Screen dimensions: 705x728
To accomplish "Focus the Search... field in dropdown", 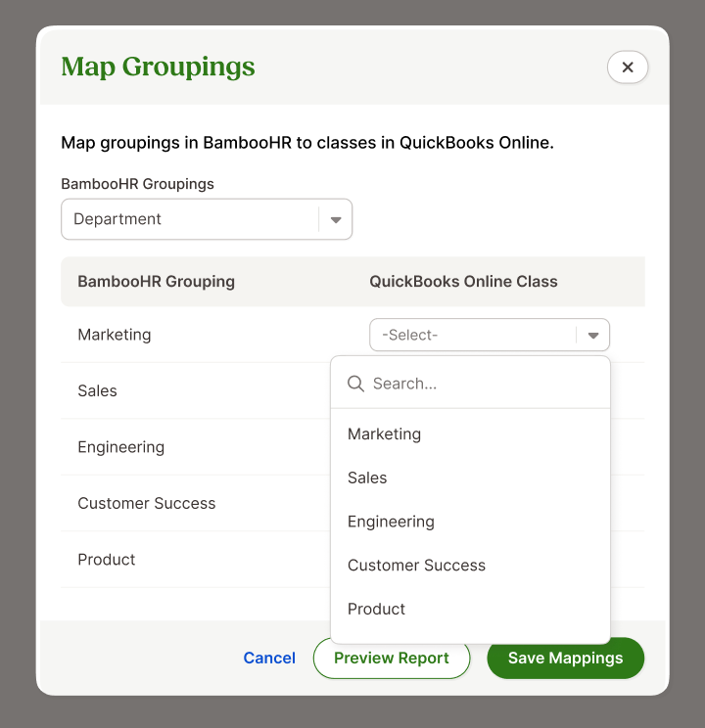I will click(470, 384).
